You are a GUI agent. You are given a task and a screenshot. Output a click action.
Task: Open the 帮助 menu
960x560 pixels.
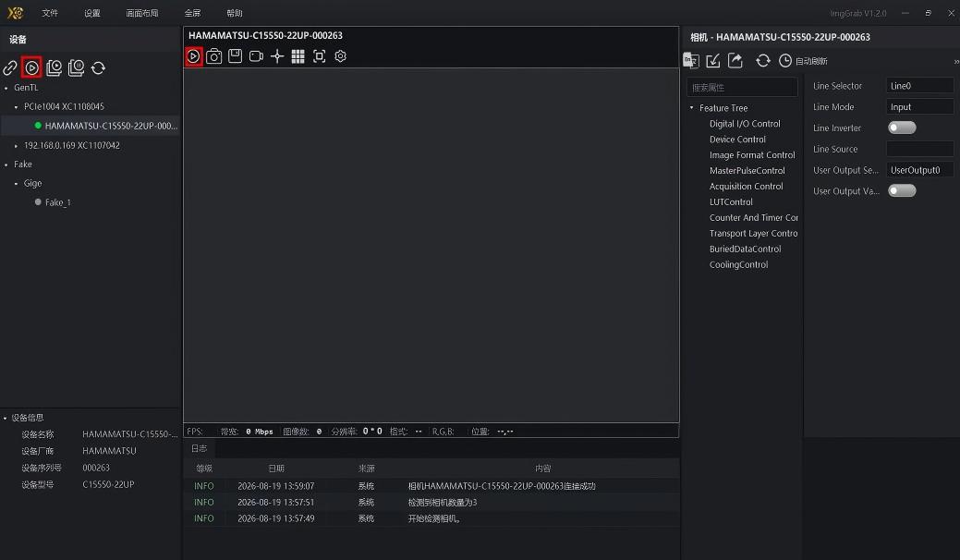pyautogui.click(x=235, y=13)
